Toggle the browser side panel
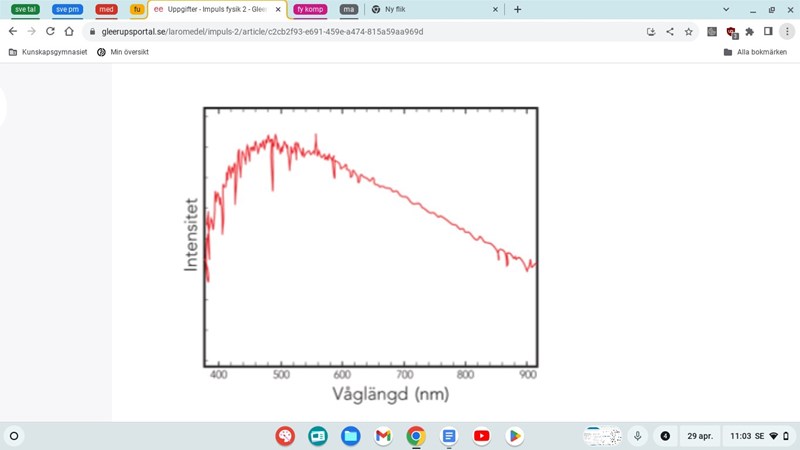This screenshot has width=800, height=450. pyautogui.click(x=768, y=31)
